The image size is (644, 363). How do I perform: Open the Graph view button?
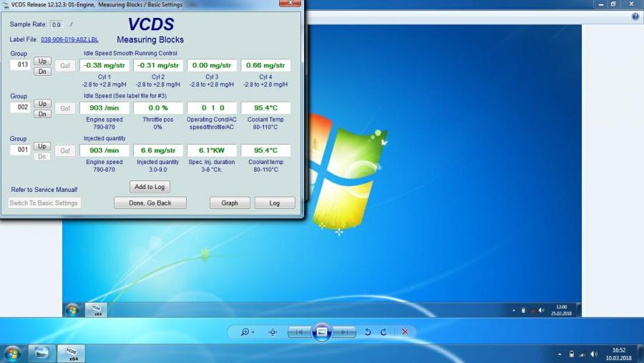click(x=230, y=203)
